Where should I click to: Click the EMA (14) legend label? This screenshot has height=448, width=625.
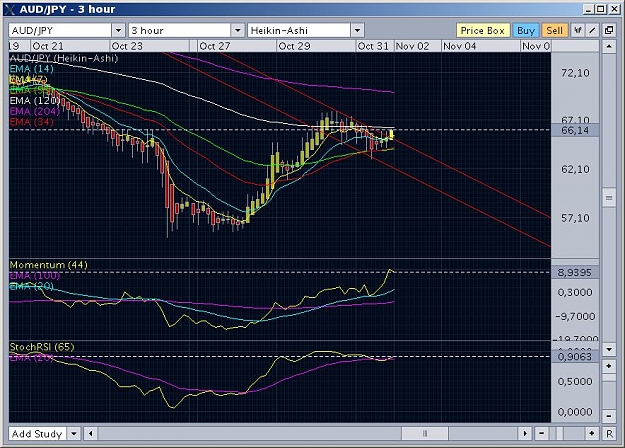(31, 69)
